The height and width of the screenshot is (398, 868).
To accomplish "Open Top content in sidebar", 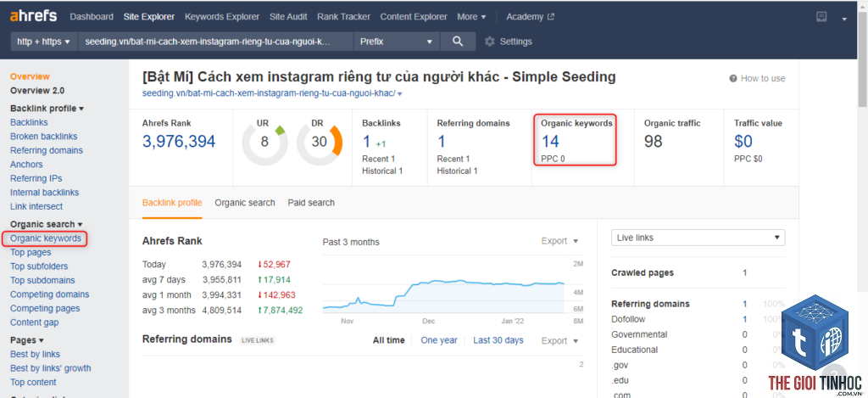I will click(x=33, y=382).
